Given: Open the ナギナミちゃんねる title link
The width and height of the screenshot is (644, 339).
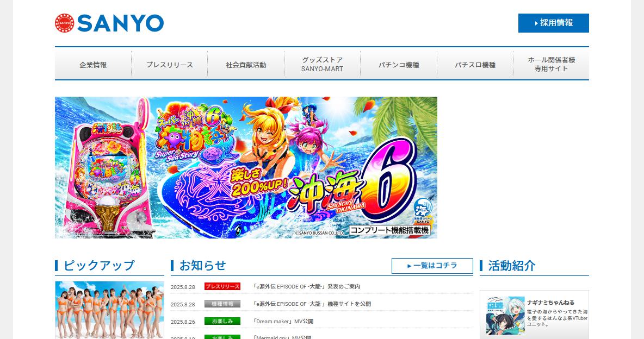Looking at the screenshot, I should 551,303.
